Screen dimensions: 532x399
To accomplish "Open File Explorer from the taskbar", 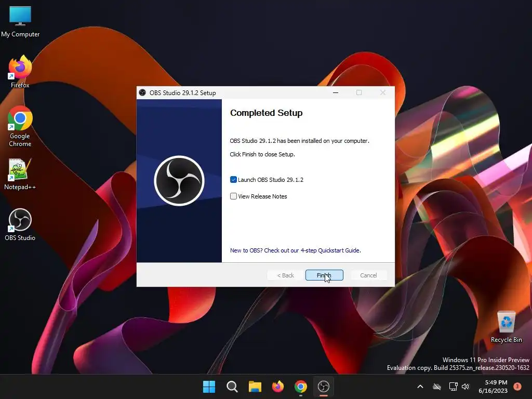I will coord(255,387).
